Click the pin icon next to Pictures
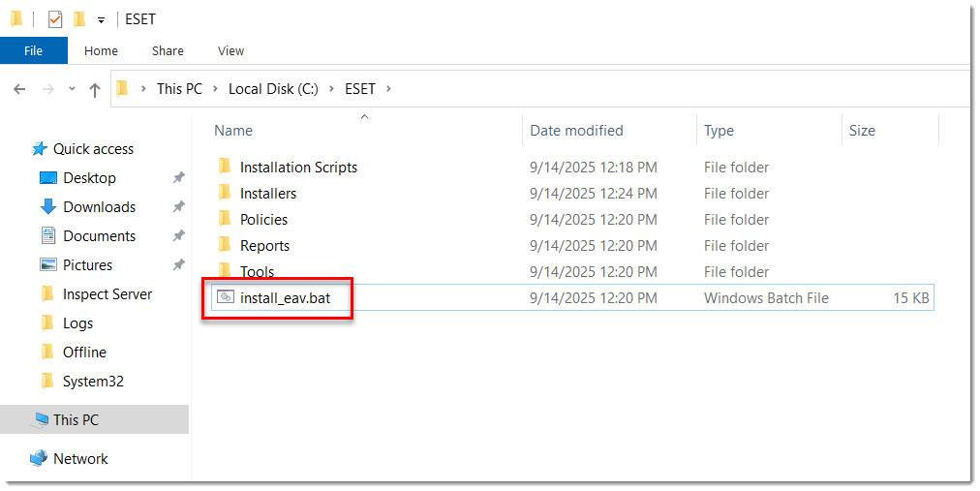Image resolution: width=980 pixels, height=491 pixels. 179,264
